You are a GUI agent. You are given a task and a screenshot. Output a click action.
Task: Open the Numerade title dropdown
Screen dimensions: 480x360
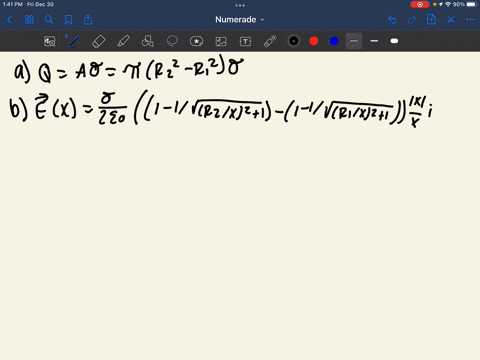239,20
